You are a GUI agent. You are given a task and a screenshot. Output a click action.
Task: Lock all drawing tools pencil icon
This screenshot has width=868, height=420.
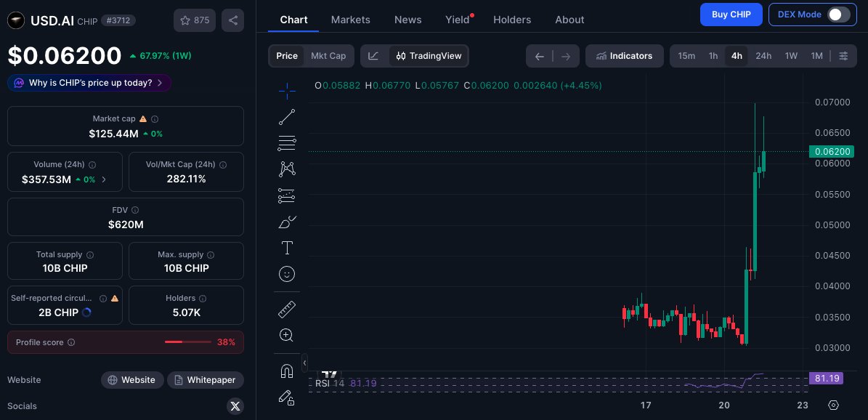(x=287, y=397)
